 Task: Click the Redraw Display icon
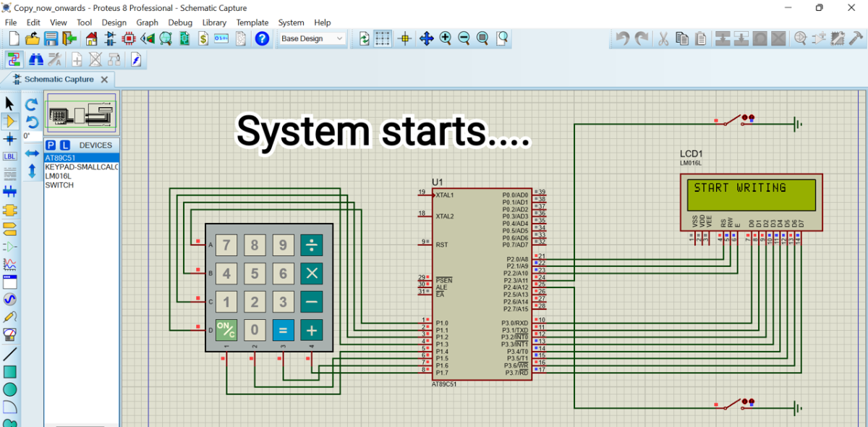click(x=365, y=38)
